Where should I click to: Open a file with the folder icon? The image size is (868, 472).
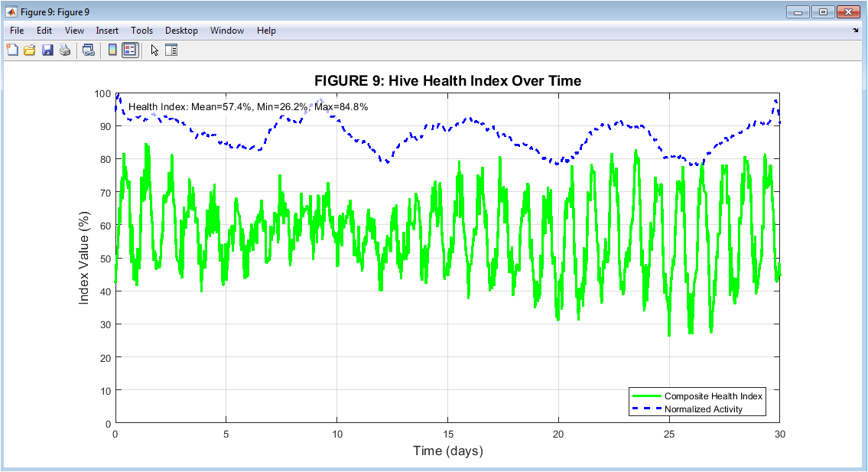[30, 50]
